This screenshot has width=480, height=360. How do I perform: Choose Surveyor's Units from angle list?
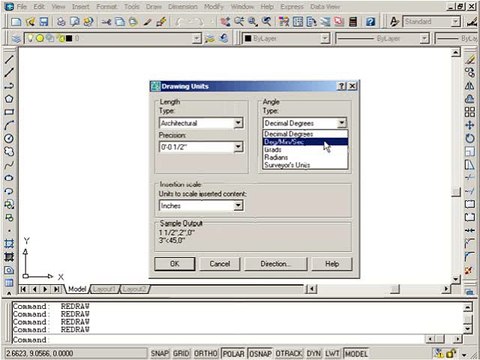click(305, 165)
